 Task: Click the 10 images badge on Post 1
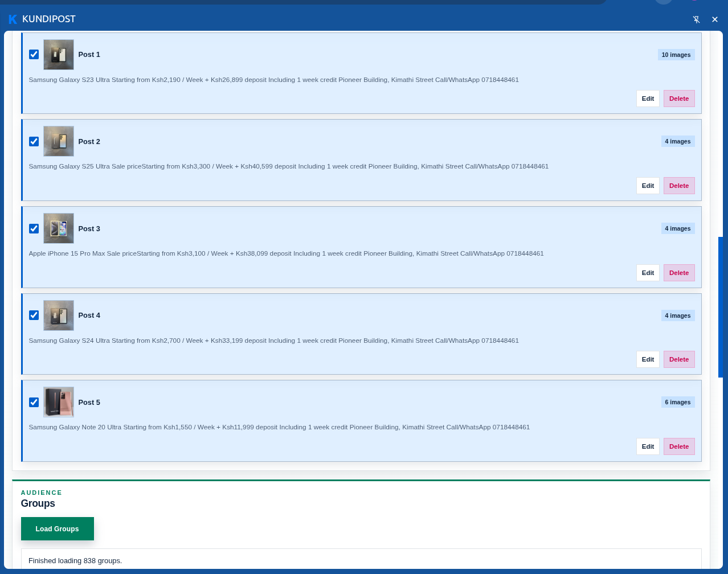pos(676,55)
